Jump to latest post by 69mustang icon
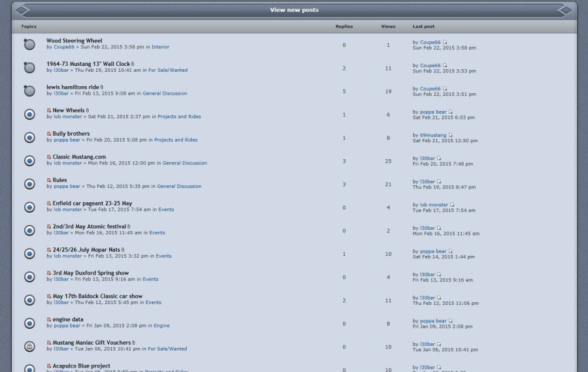The image size is (588, 372). [450, 135]
